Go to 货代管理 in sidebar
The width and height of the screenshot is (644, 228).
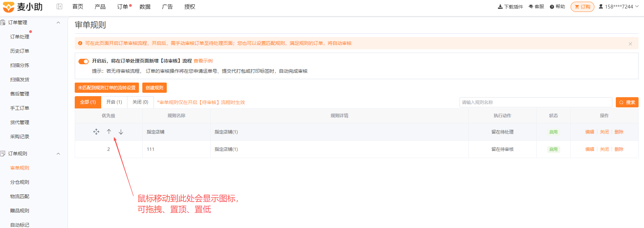20,122
